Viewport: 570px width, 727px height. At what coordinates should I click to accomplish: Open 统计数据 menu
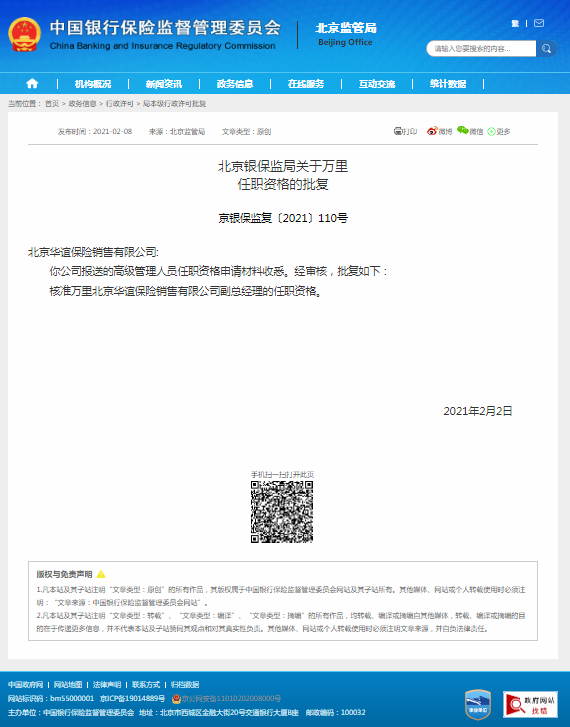[448, 84]
